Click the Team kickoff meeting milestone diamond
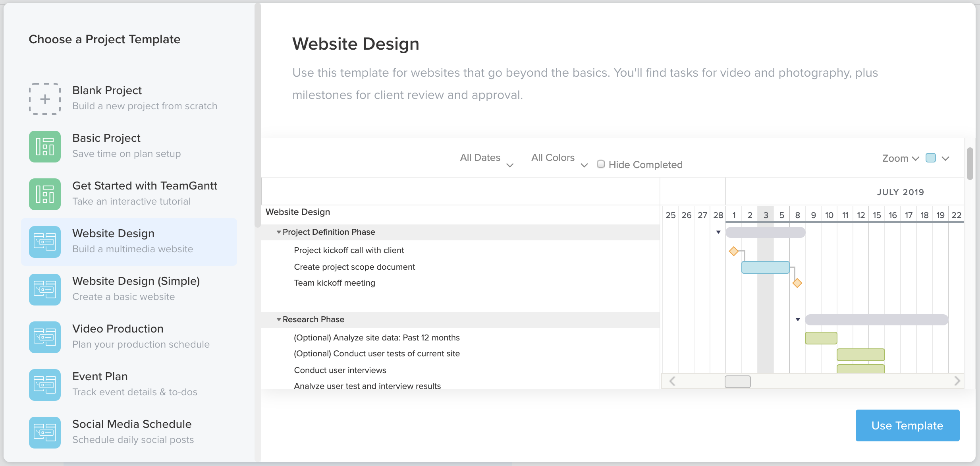 (797, 283)
